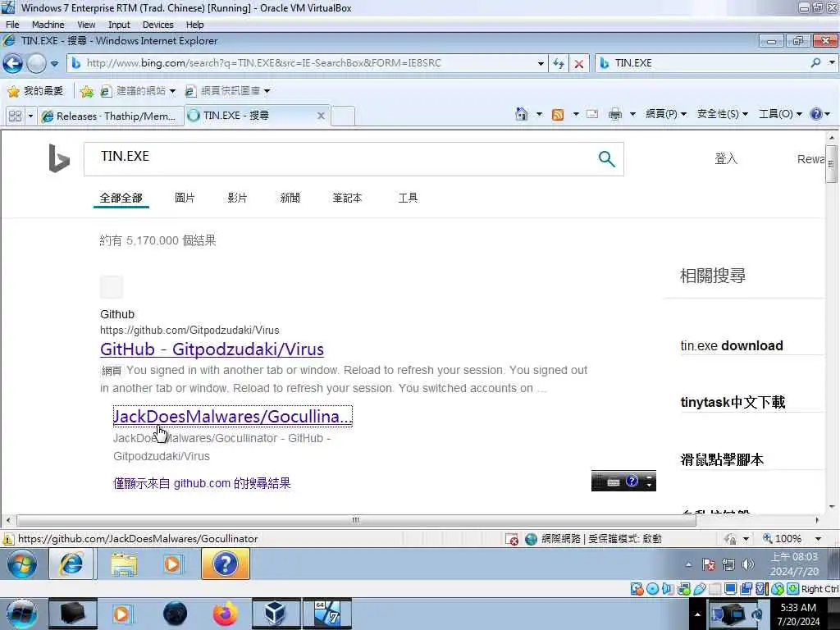This screenshot has height=630, width=840.
Task: Click the IE Forward navigation button
Action: click(36, 64)
